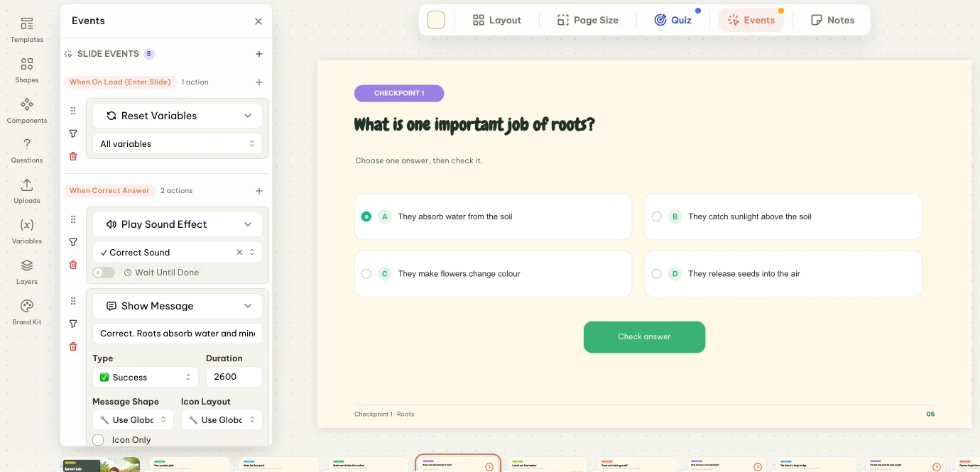Open the Variables sidebar icon

[x=27, y=231]
